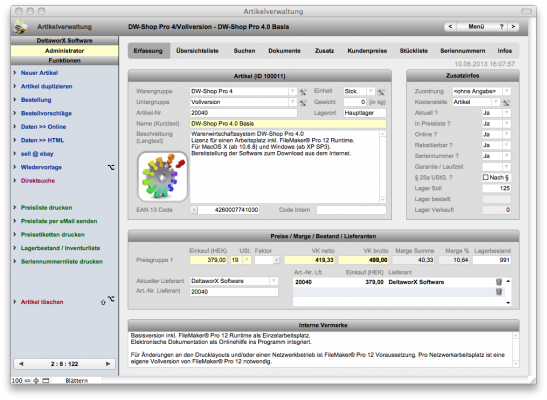The height and width of the screenshot is (400, 547).
Task: Click the edit icon beside Einheit field
Action: (x=381, y=92)
